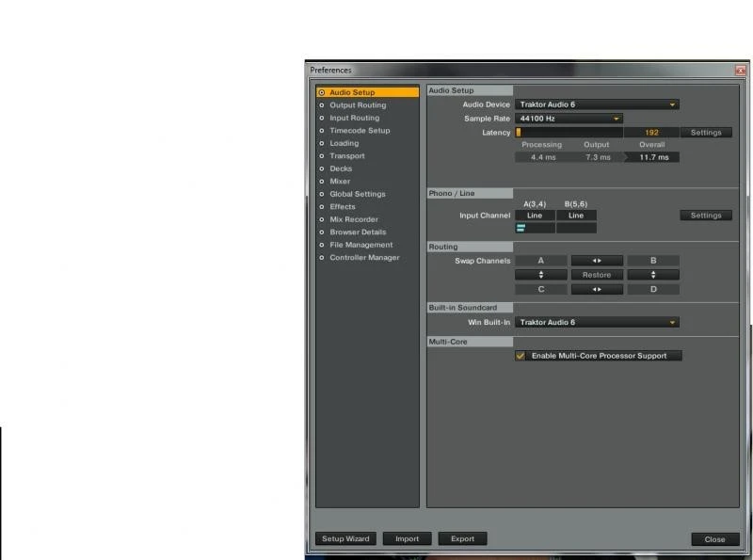Close the Preferences window with X

(x=741, y=71)
